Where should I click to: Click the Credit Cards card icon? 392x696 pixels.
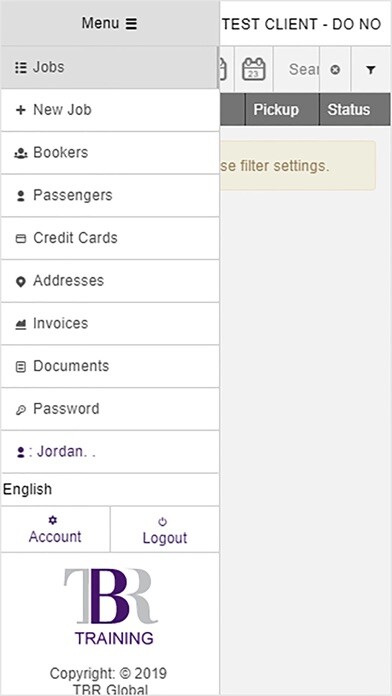point(20,239)
